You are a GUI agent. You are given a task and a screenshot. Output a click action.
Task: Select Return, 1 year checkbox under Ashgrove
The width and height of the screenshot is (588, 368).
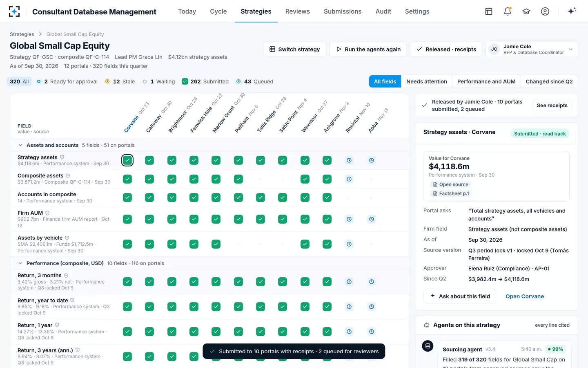327,332
